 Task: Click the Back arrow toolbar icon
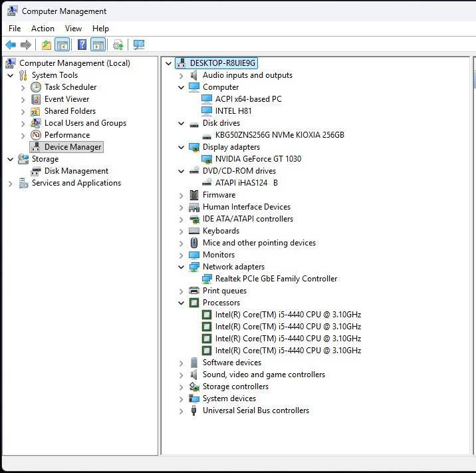point(11,45)
